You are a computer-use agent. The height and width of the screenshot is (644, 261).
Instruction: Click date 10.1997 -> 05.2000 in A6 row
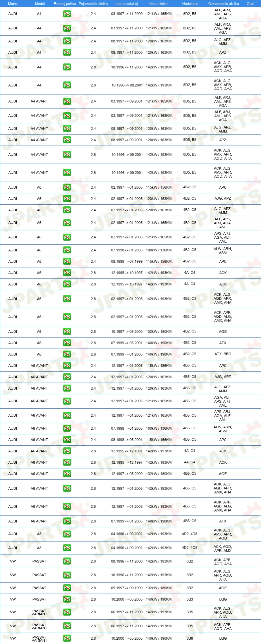pos(127,332)
